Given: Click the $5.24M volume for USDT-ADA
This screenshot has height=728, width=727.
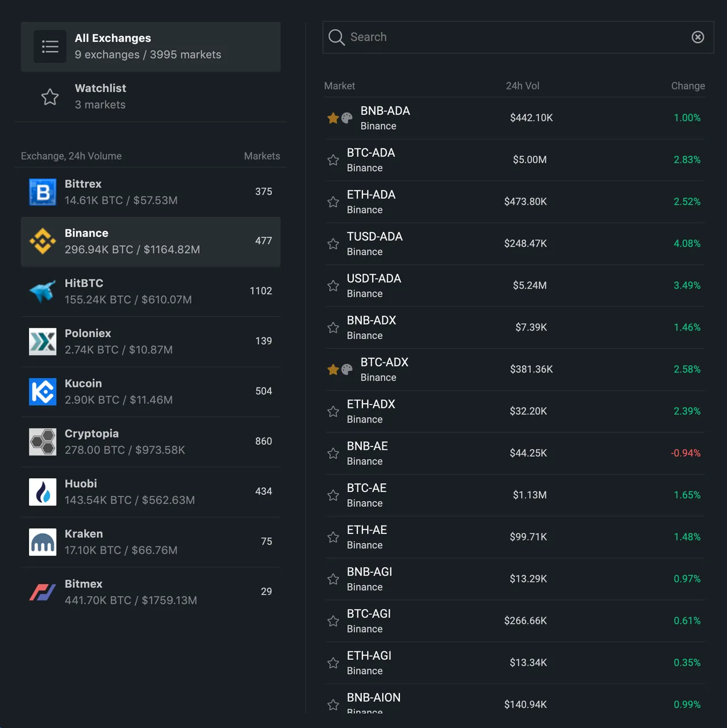Looking at the screenshot, I should (530, 286).
